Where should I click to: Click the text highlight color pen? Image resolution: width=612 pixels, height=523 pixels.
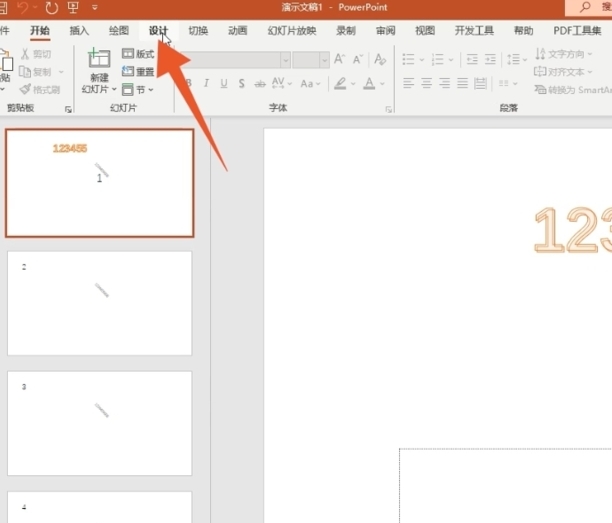[340, 83]
